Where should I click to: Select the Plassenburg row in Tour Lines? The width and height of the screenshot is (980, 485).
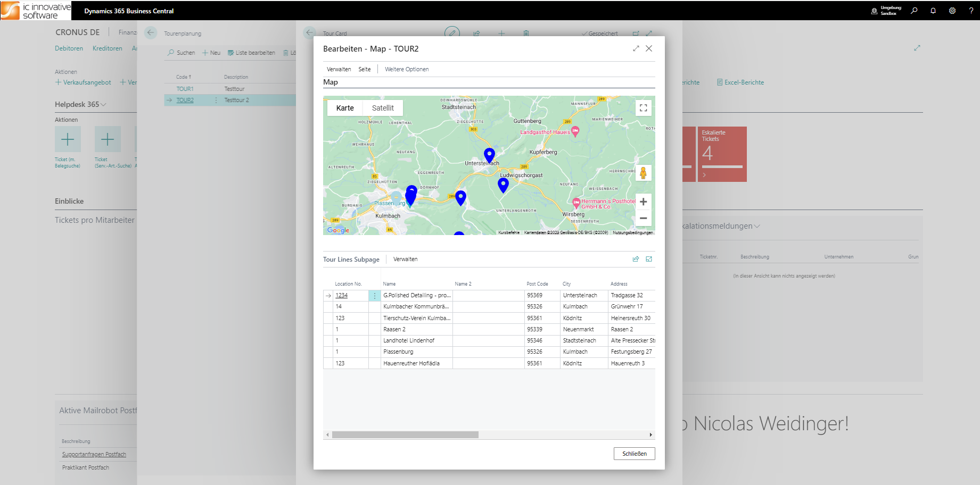pyautogui.click(x=398, y=352)
